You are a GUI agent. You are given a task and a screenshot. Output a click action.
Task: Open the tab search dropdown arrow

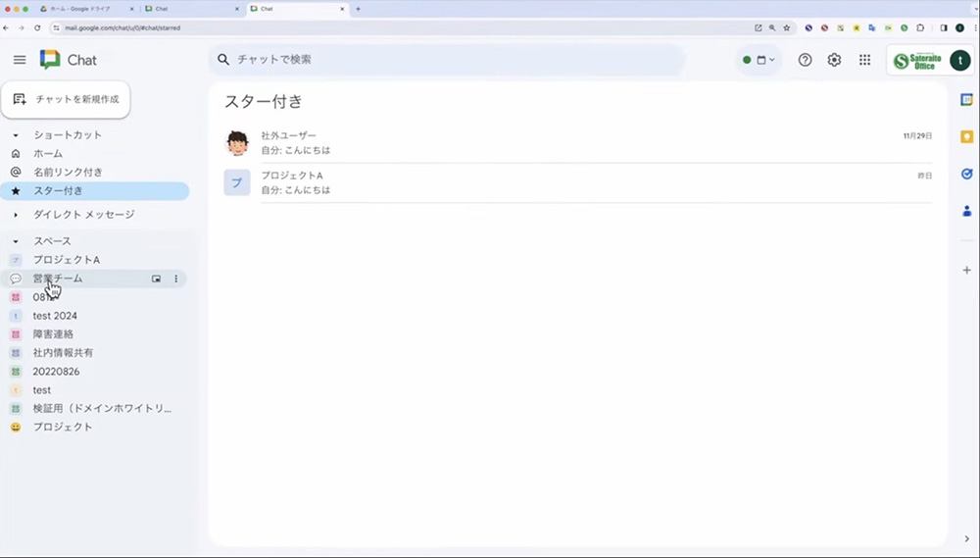pos(976,9)
